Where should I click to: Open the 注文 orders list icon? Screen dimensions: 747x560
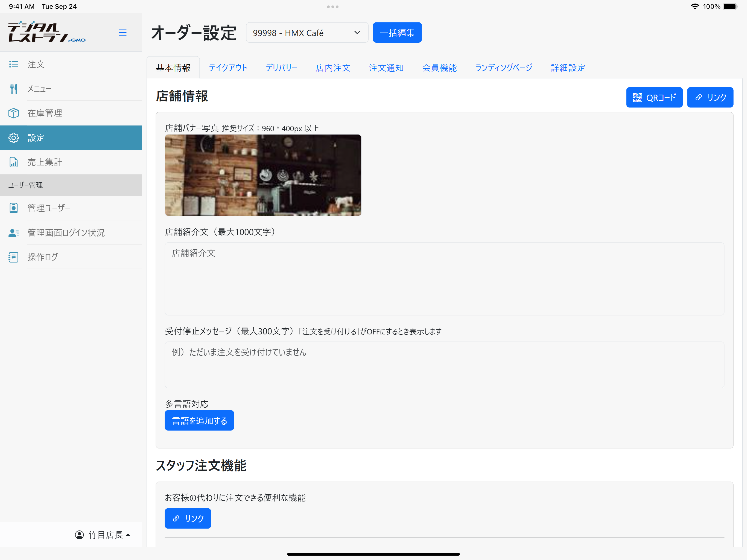13,64
